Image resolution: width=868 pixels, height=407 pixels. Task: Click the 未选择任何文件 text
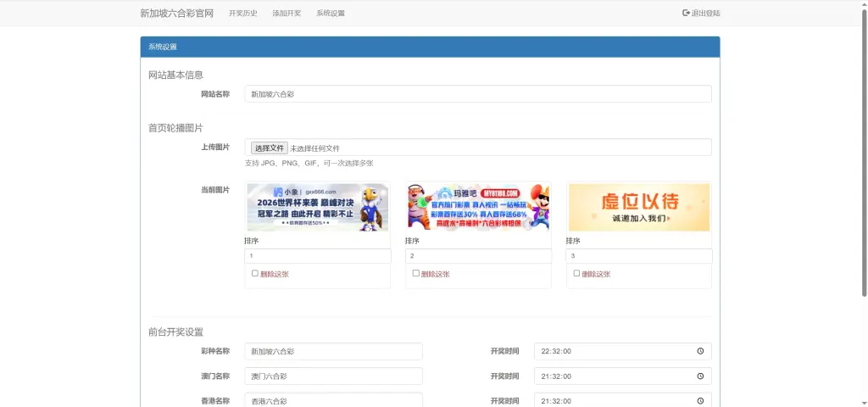coord(315,148)
